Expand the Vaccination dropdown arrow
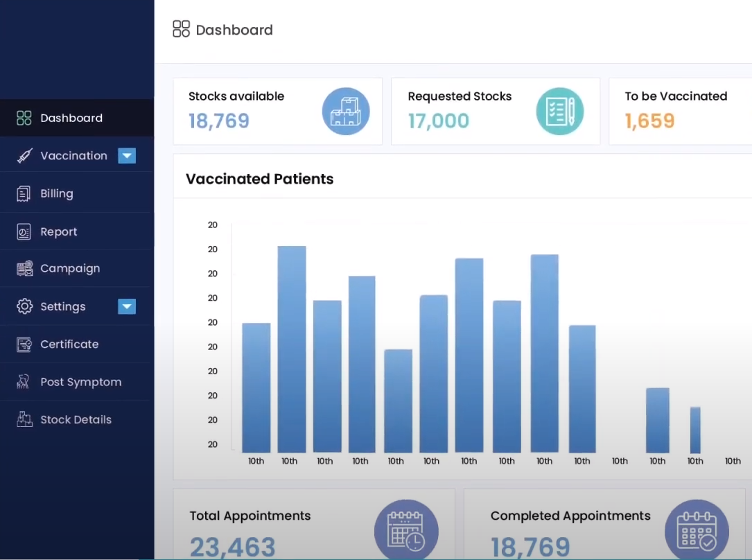The width and height of the screenshot is (752, 560). point(127,155)
